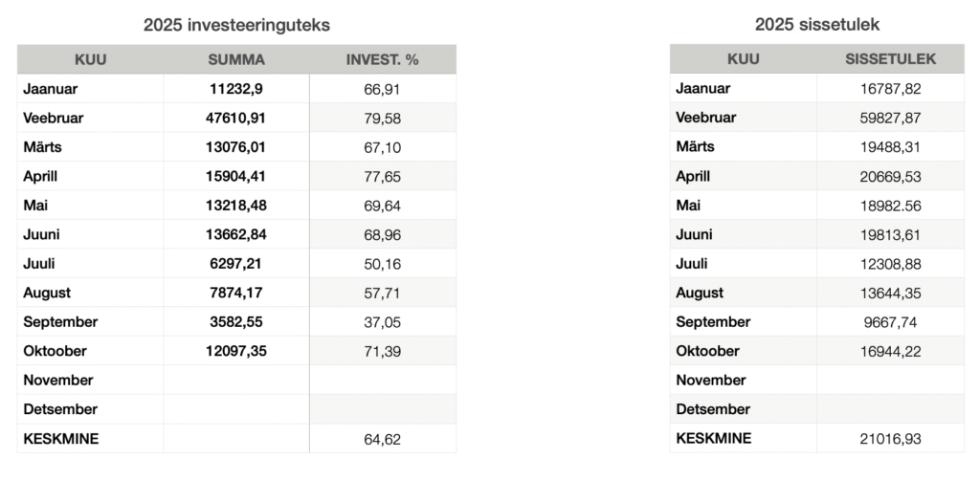Click the September sum cell 3582,55

236,322
